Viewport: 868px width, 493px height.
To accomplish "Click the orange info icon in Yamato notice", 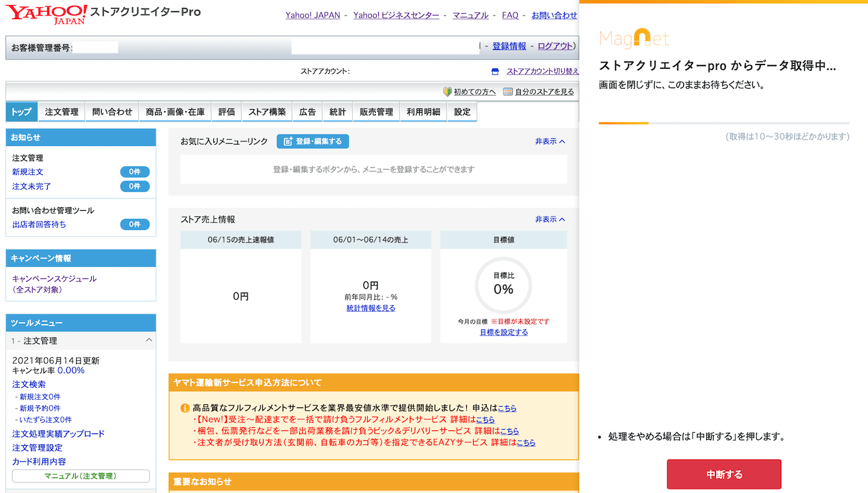I will tap(185, 408).
